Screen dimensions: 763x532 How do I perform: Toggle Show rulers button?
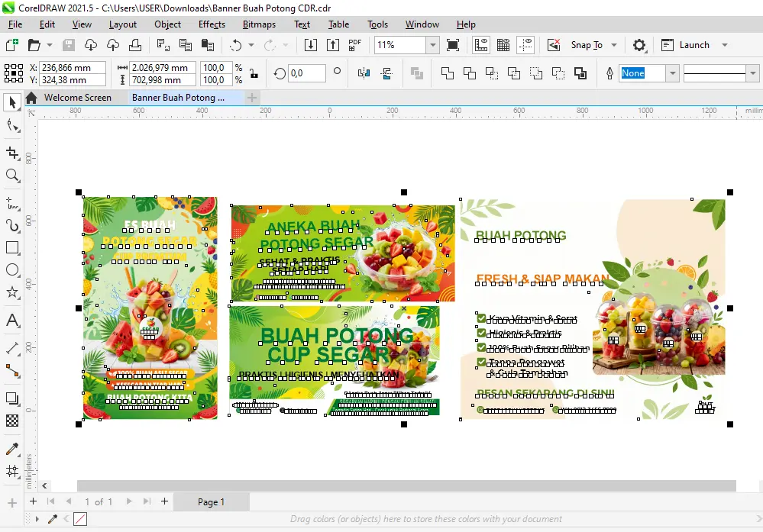(x=480, y=45)
